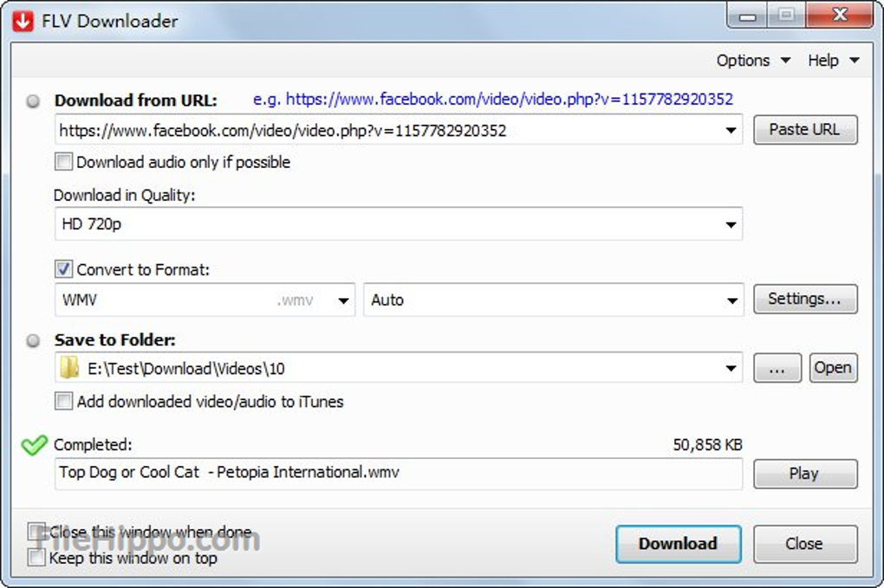The height and width of the screenshot is (588, 884).
Task: Click the bullet icon beside Save to Folder
Action: [x=34, y=341]
